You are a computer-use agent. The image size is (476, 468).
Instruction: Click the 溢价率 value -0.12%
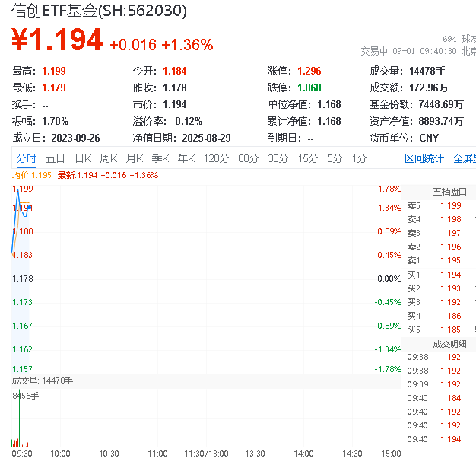tap(187, 121)
